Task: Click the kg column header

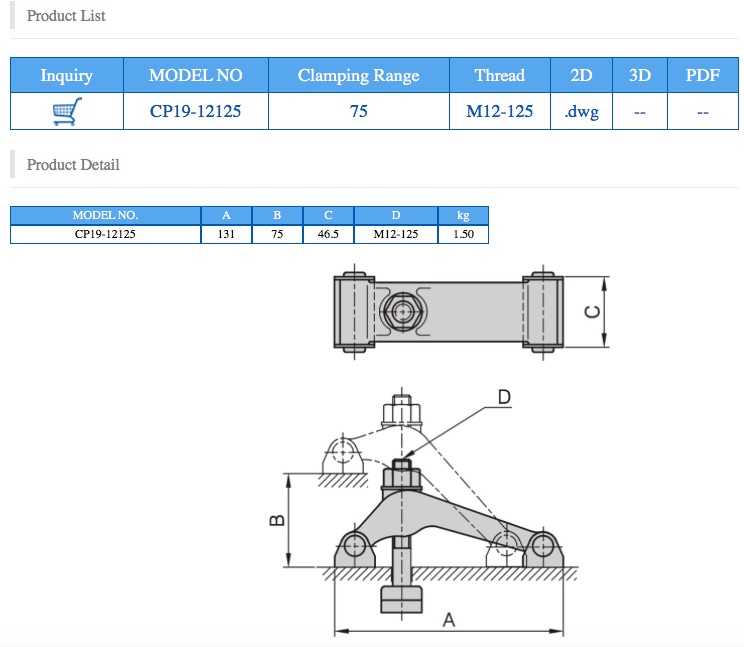Action: point(463,215)
